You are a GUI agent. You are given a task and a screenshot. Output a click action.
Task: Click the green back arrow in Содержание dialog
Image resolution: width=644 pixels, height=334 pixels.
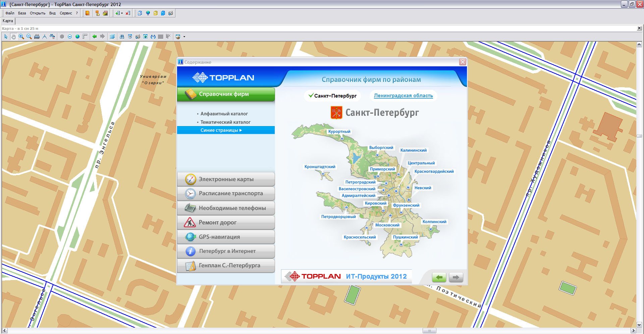tap(439, 277)
